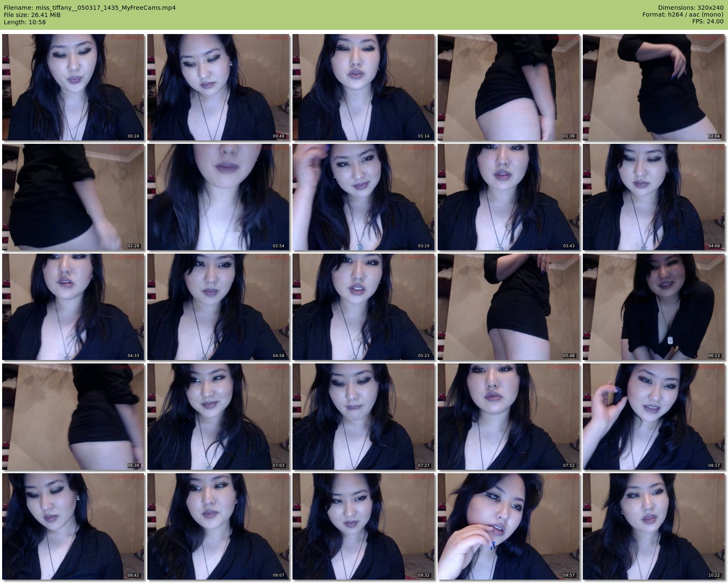Open the frame stamped 01:14
Image resolution: width=728 pixels, height=583 pixels.
pos(364,87)
